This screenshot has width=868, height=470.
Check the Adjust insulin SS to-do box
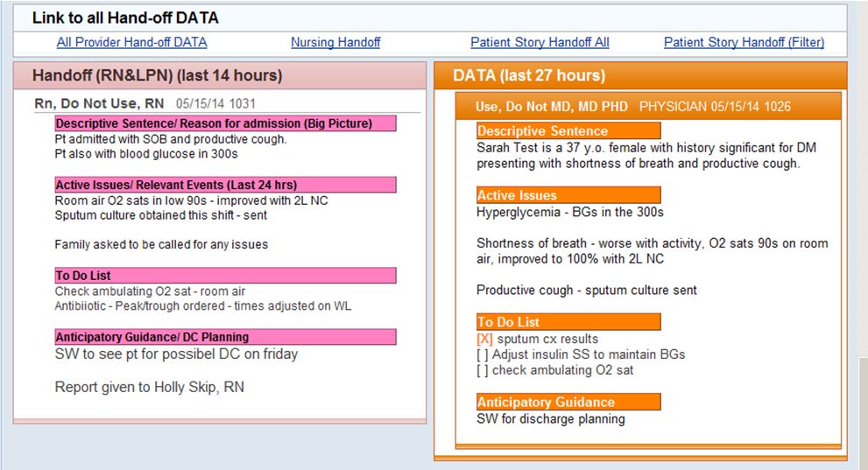pyautogui.click(x=483, y=354)
